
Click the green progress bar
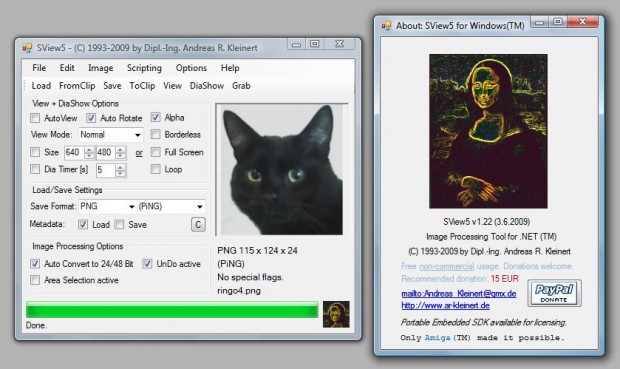click(x=172, y=310)
